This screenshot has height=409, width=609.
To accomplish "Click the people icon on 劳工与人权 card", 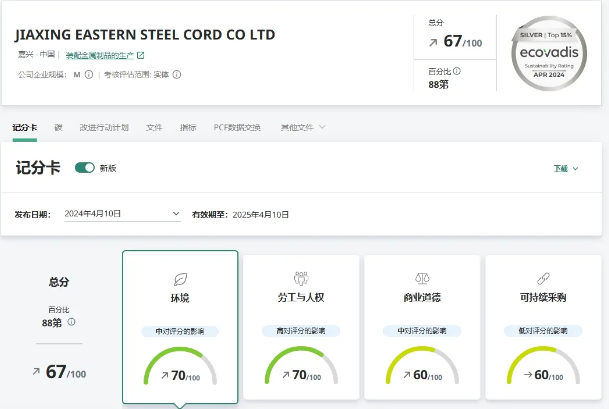I will pos(300,279).
